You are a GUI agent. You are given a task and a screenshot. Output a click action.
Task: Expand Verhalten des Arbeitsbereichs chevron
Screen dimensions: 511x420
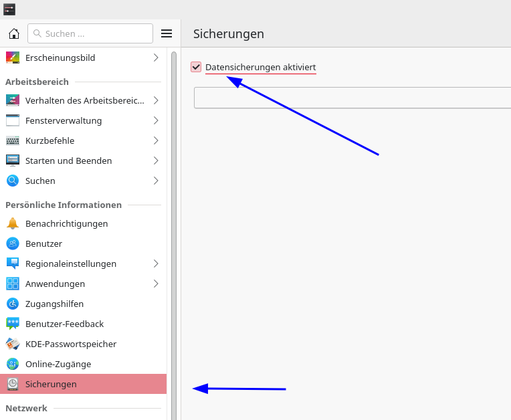156,100
